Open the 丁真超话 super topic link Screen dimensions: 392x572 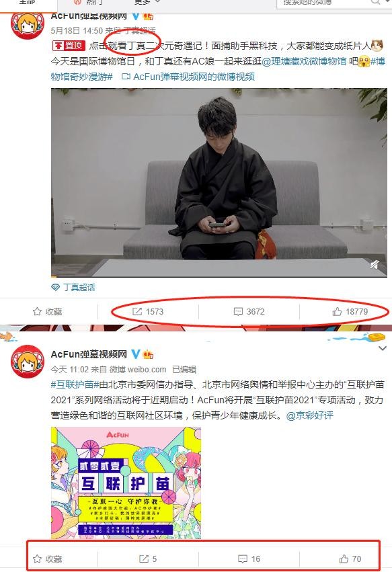(x=73, y=288)
